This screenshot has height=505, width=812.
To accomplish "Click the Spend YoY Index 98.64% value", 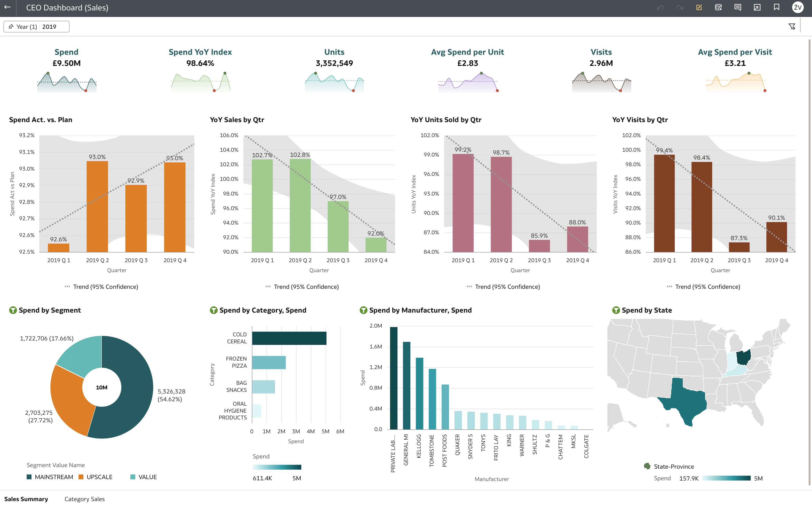I will [200, 63].
